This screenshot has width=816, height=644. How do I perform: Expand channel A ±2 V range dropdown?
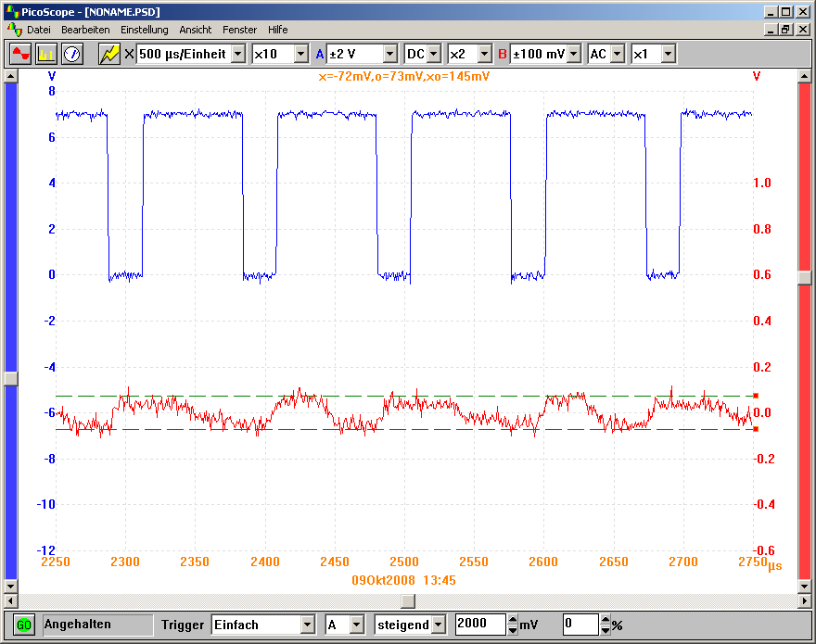389,54
